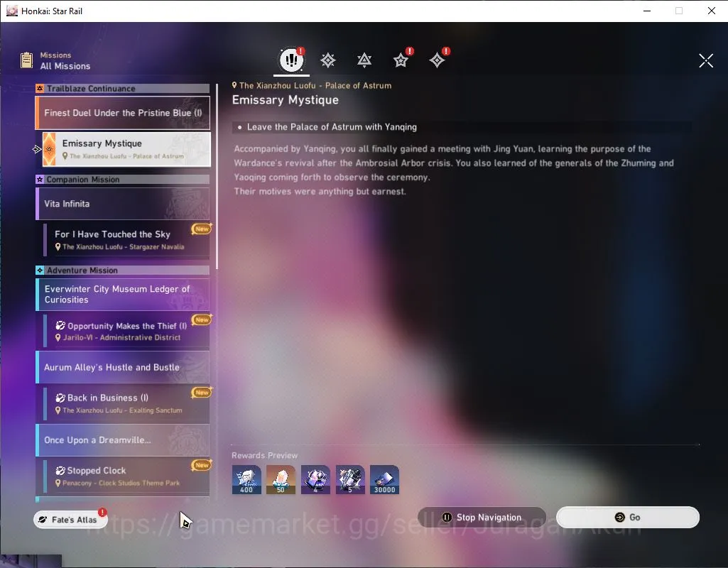Click Jarilo-VI - Administrative District location text
728x568 pixels.
pyautogui.click(x=121, y=337)
